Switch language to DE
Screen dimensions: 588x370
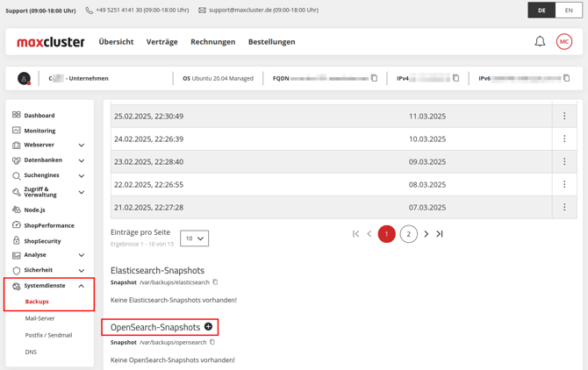coord(541,11)
